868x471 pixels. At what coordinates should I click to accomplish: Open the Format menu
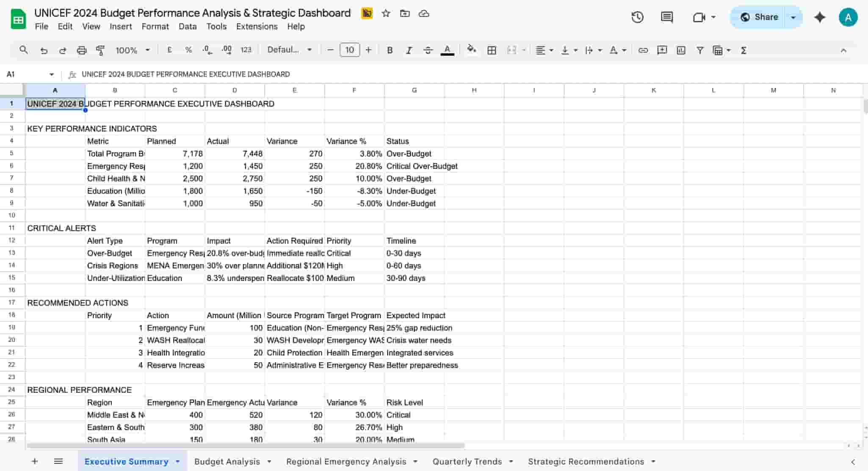pyautogui.click(x=155, y=26)
